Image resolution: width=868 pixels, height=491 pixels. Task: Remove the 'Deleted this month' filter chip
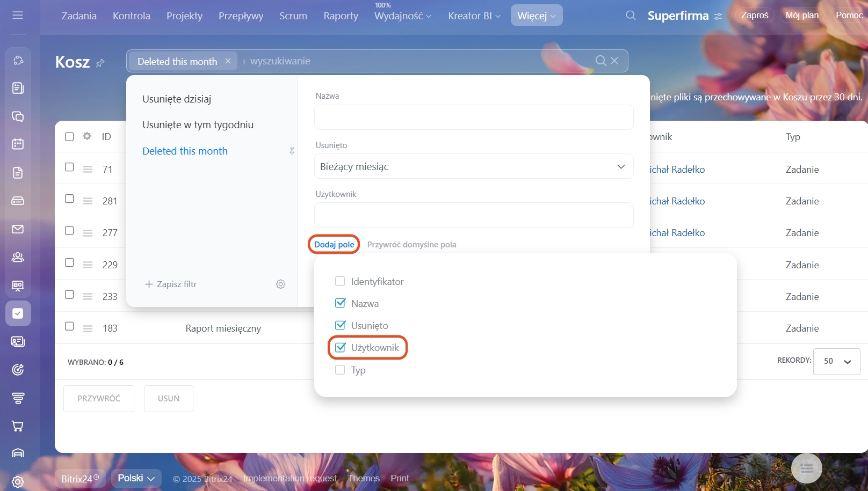point(228,61)
